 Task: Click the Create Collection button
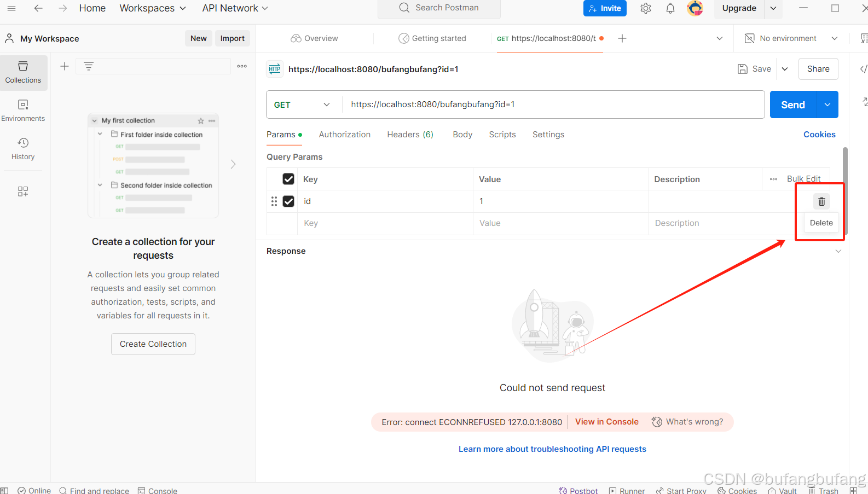coord(153,344)
